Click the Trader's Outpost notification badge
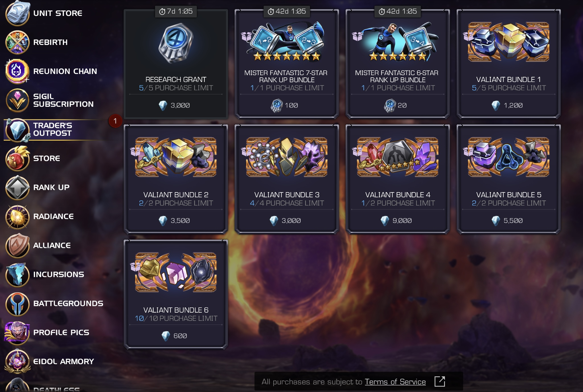The height and width of the screenshot is (392, 583). 115,121
